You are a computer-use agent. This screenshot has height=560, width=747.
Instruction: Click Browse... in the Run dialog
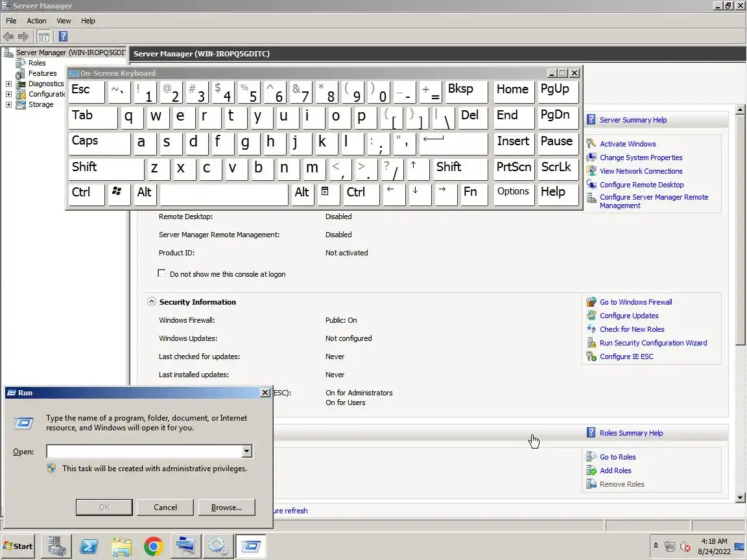click(x=227, y=507)
